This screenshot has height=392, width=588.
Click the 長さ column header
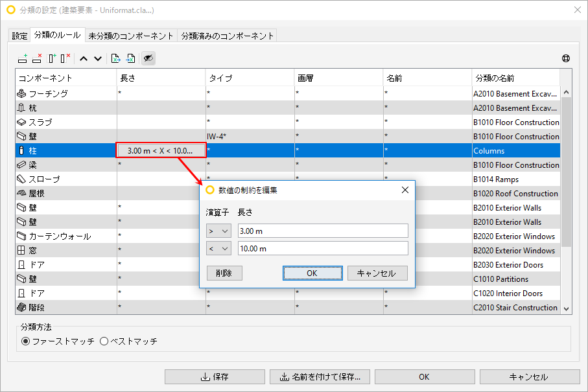click(161, 78)
